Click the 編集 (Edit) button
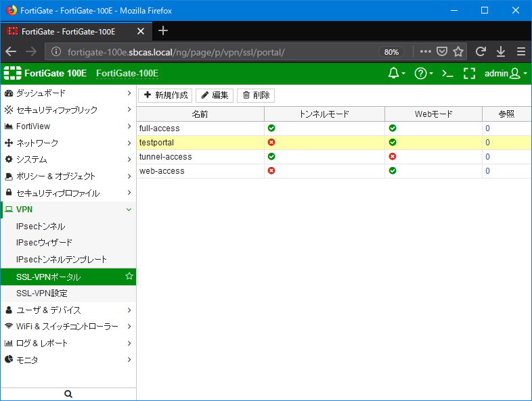Image resolution: width=532 pixels, height=401 pixels. click(x=215, y=95)
